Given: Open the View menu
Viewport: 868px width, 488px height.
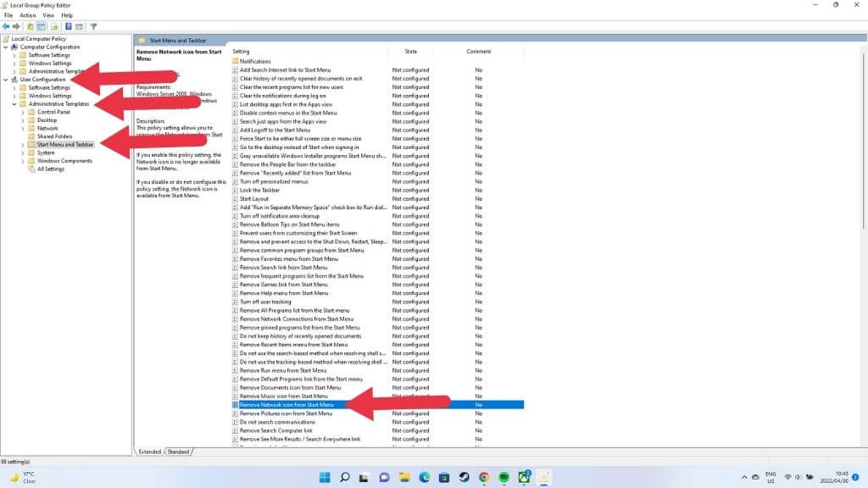Looking at the screenshot, I should point(48,15).
